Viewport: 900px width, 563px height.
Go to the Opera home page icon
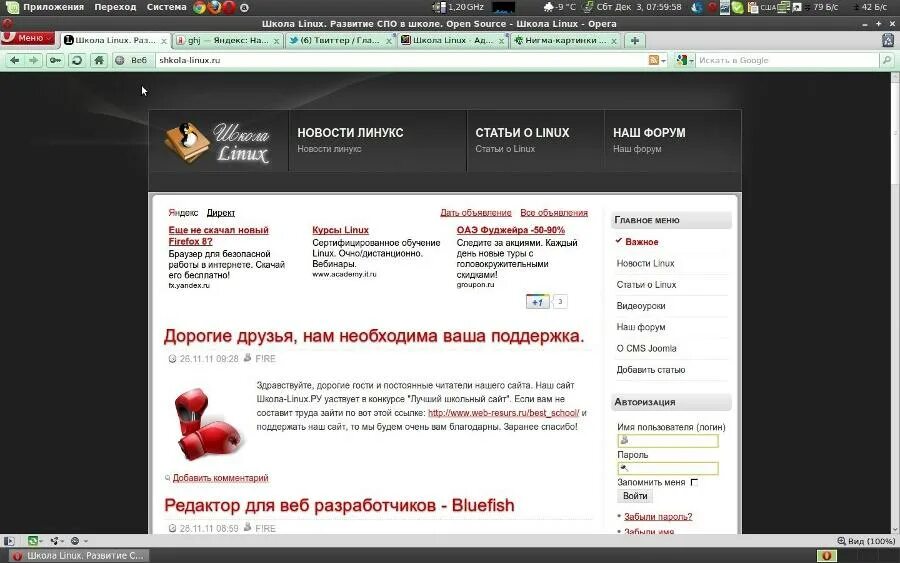coord(99,60)
